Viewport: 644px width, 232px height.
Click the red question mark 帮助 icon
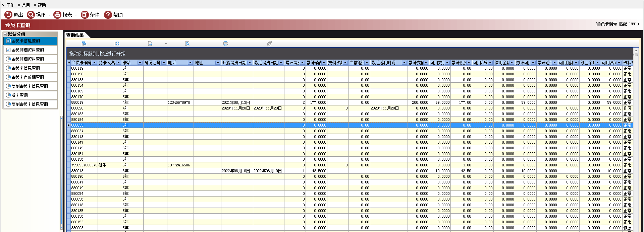click(108, 15)
